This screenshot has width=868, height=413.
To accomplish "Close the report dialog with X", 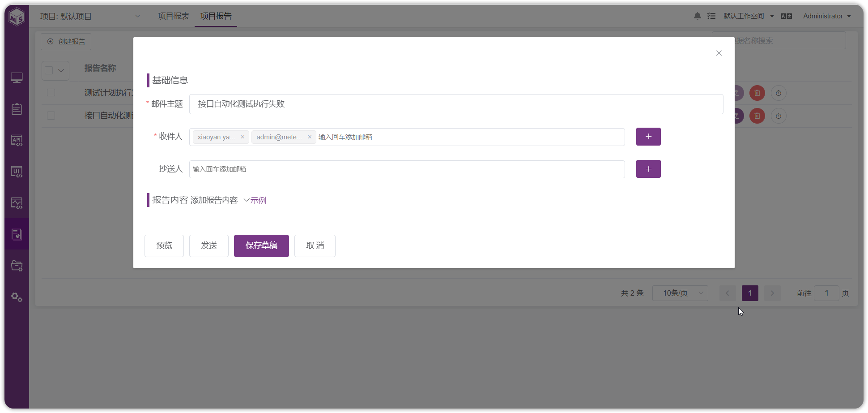I will point(719,53).
